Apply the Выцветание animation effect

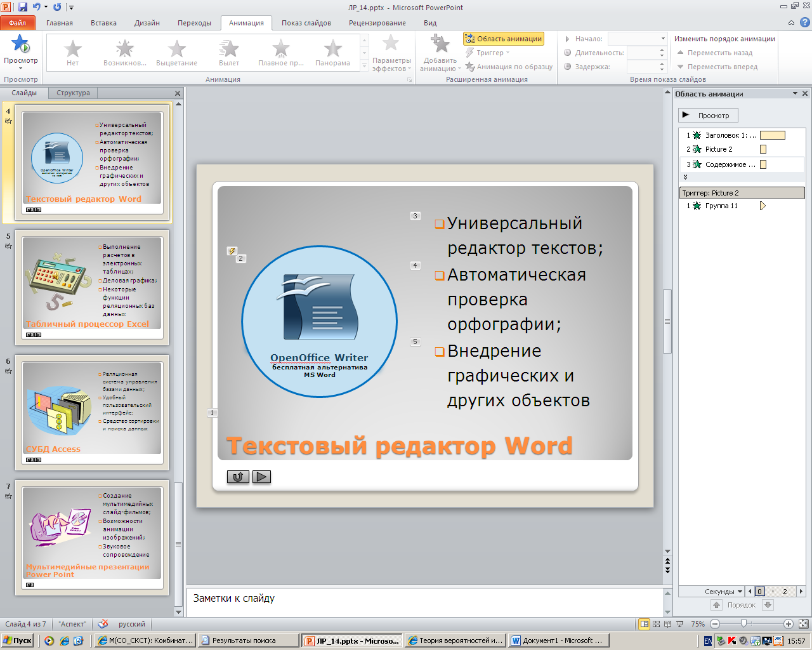177,51
